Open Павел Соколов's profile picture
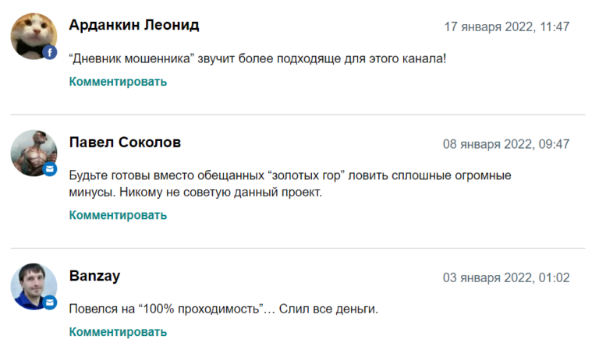The image size is (599, 364). click(x=32, y=151)
